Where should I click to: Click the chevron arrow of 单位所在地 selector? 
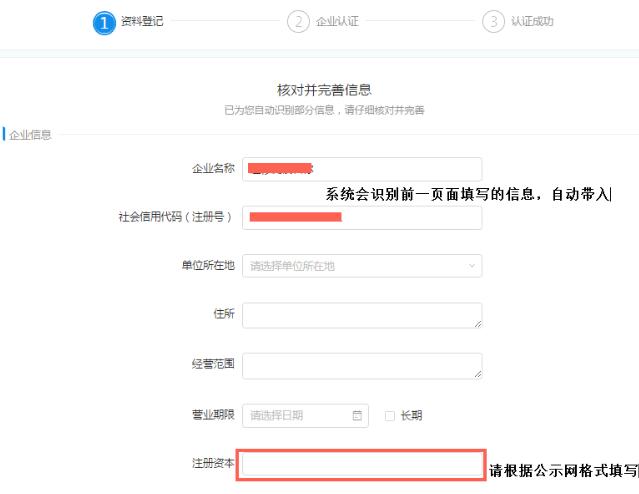(471, 266)
